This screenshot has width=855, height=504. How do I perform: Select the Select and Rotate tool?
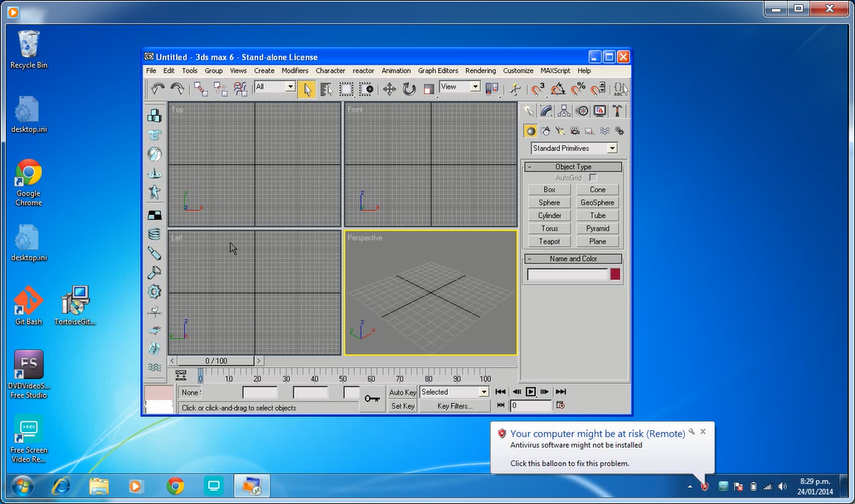pyautogui.click(x=409, y=89)
